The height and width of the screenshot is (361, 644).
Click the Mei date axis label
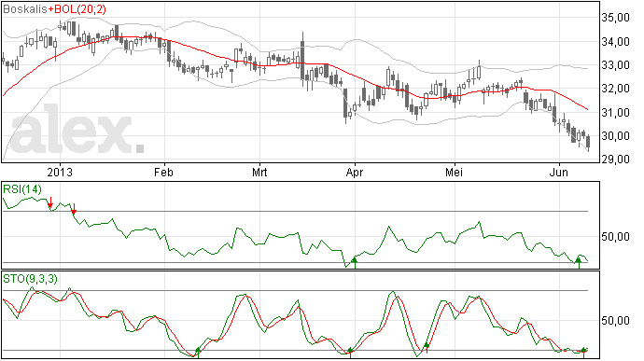pyautogui.click(x=455, y=172)
